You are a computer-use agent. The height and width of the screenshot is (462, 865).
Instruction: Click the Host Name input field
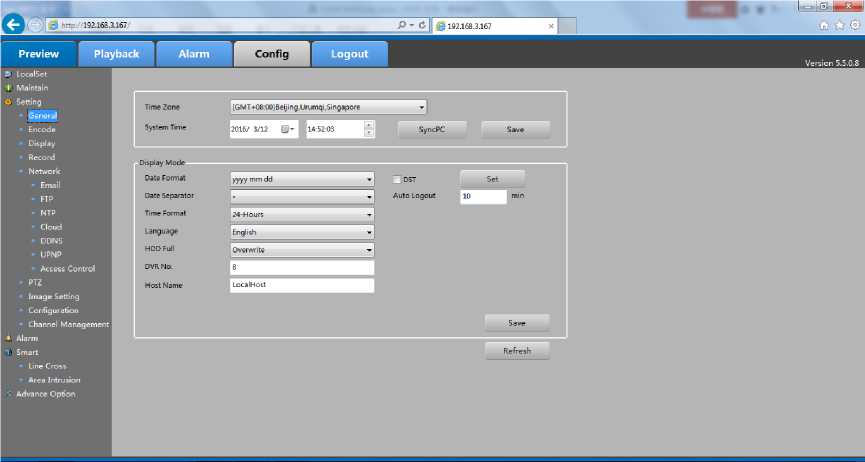coord(302,286)
